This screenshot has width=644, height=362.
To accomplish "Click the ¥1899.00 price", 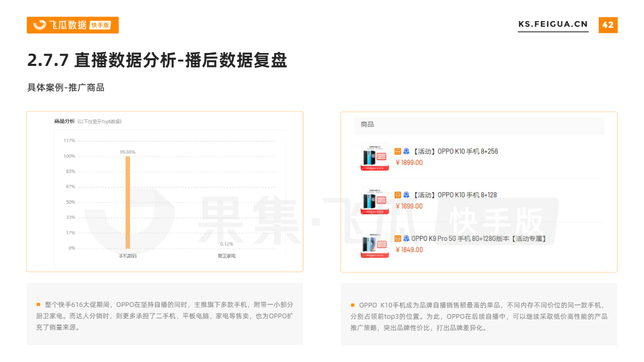I will click(x=409, y=163).
